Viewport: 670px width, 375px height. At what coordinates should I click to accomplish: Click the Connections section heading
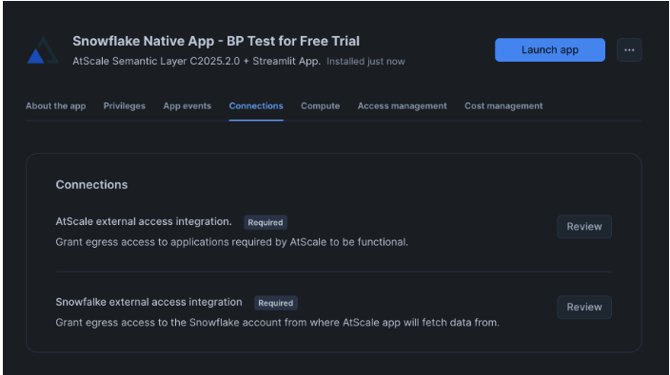click(91, 185)
